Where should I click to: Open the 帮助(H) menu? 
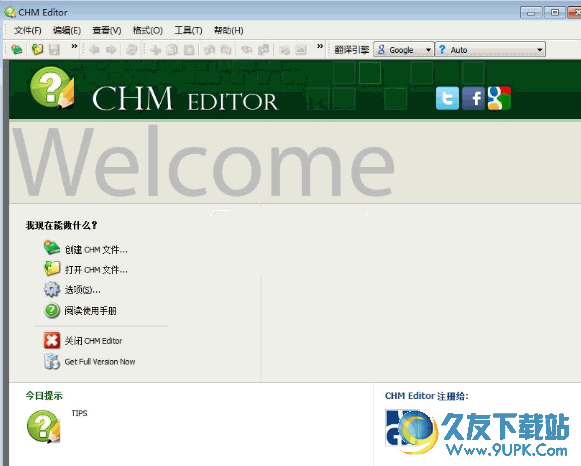click(x=229, y=30)
